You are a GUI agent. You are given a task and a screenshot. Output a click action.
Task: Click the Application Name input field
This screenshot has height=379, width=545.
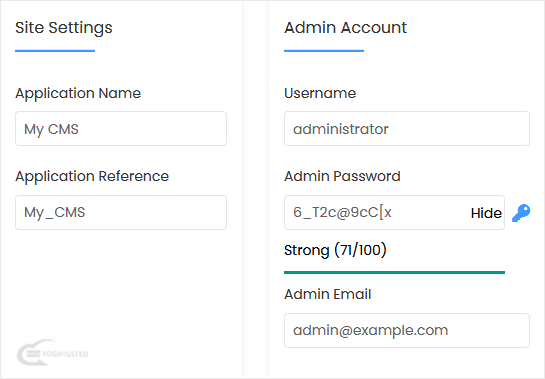point(121,129)
